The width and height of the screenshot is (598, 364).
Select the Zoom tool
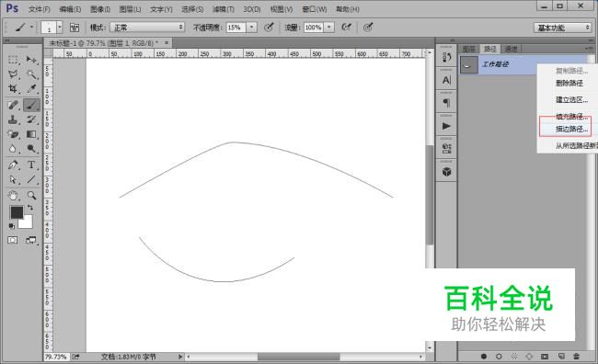(31, 196)
